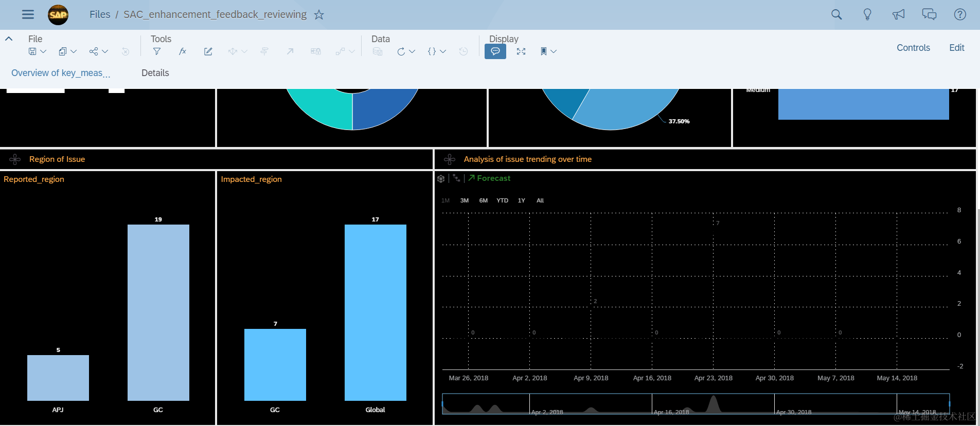
Task: Click the GC bar in Reported_region
Action: [x=158, y=312]
